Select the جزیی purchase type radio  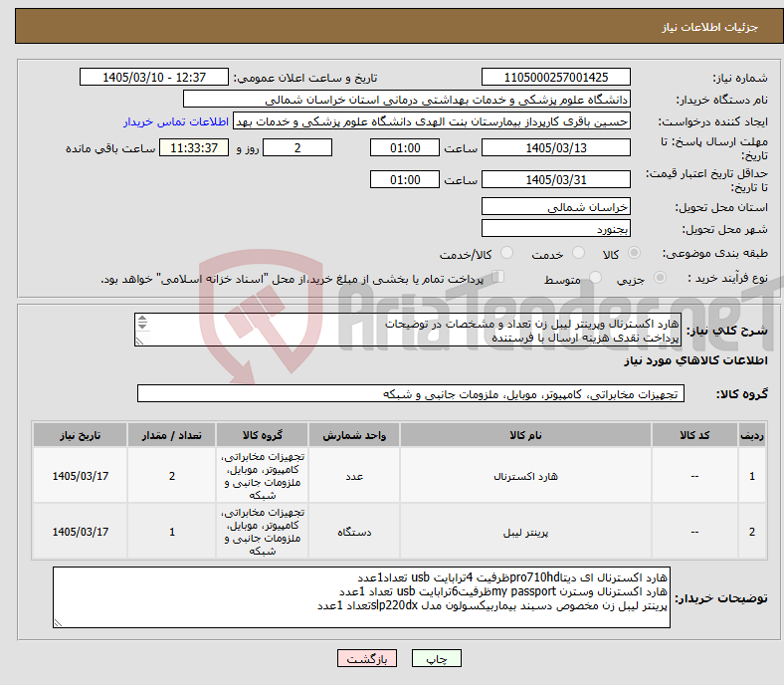(x=660, y=277)
